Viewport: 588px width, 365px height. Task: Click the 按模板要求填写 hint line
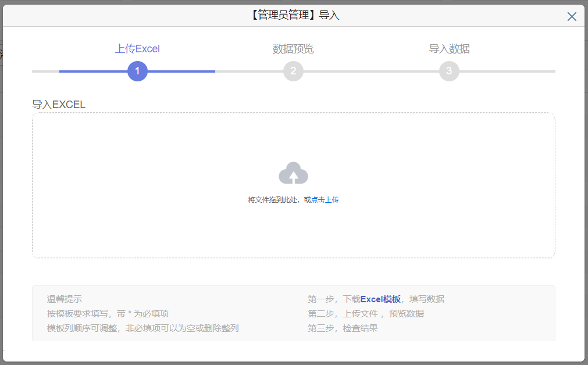pos(108,314)
